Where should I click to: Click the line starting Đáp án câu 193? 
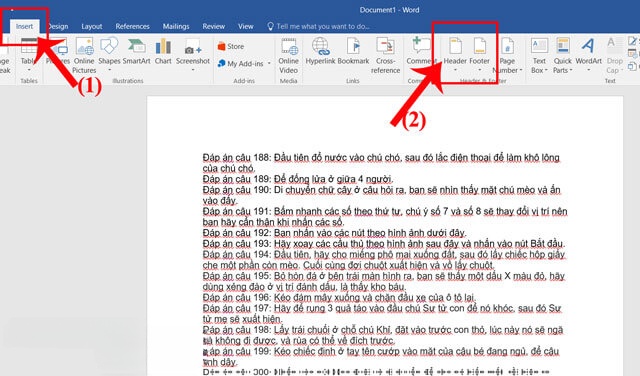(x=384, y=244)
